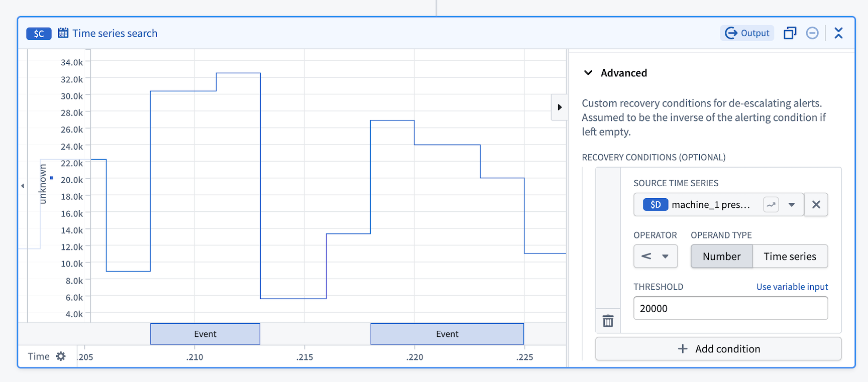
Task: Click the THRESHOLD label
Action: point(658,287)
